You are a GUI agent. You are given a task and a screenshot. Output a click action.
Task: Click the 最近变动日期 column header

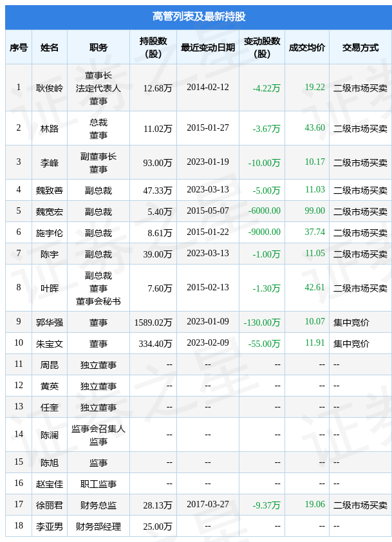(x=208, y=48)
